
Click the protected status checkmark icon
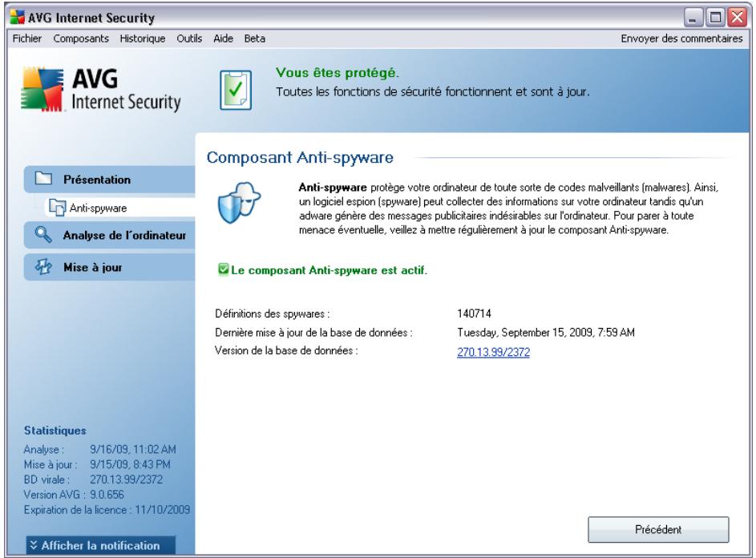pos(236,90)
